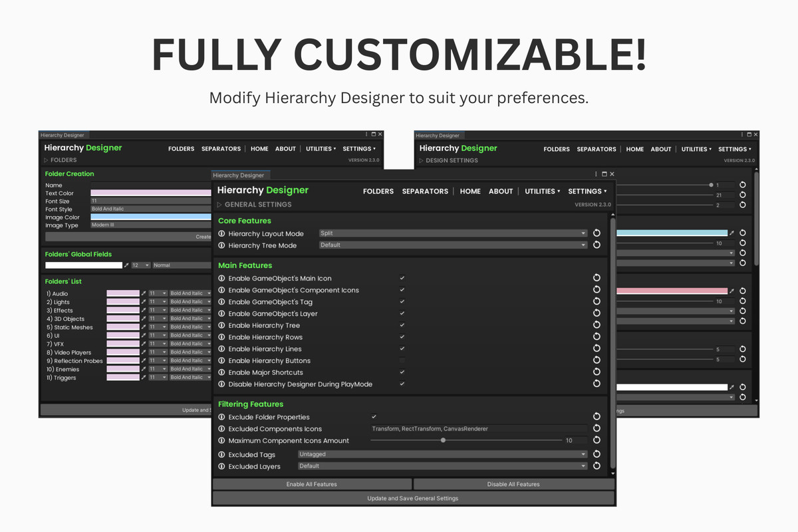798x532 pixels.
Task: Click Enable All Features button
Action: coord(312,484)
